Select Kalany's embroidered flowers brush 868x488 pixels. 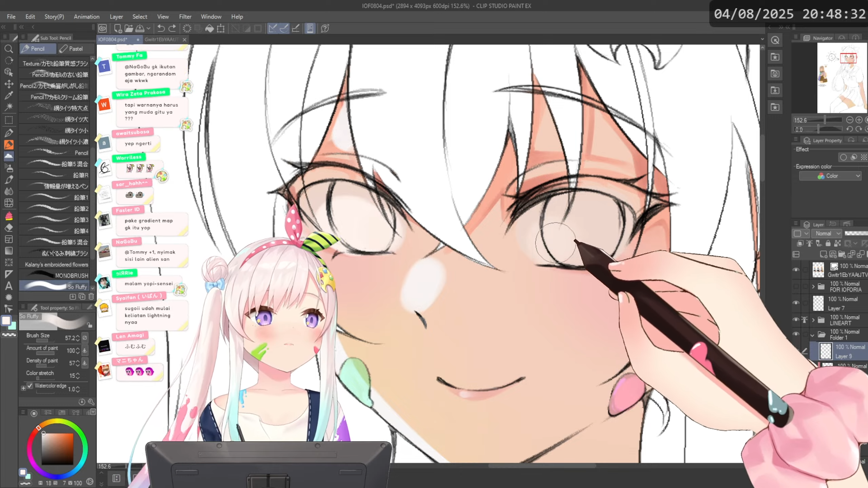tap(54, 264)
